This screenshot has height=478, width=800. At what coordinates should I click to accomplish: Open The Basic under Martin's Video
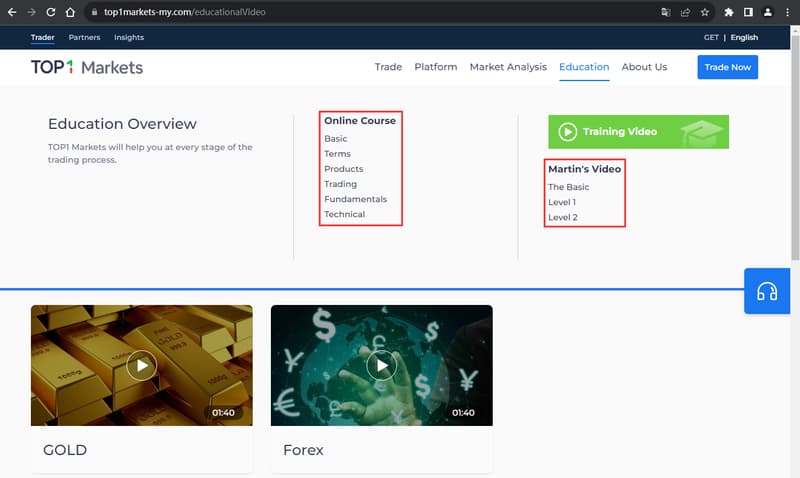(568, 187)
